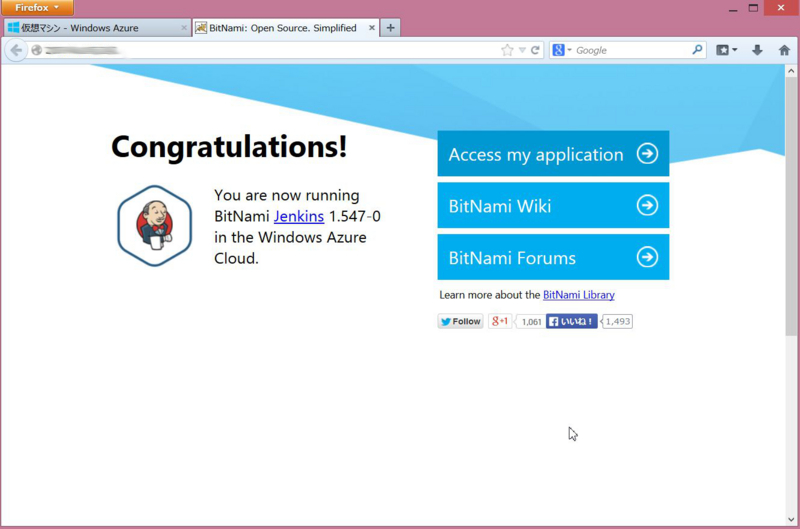Minimize the Firefox window
800x529 pixels.
733,8
